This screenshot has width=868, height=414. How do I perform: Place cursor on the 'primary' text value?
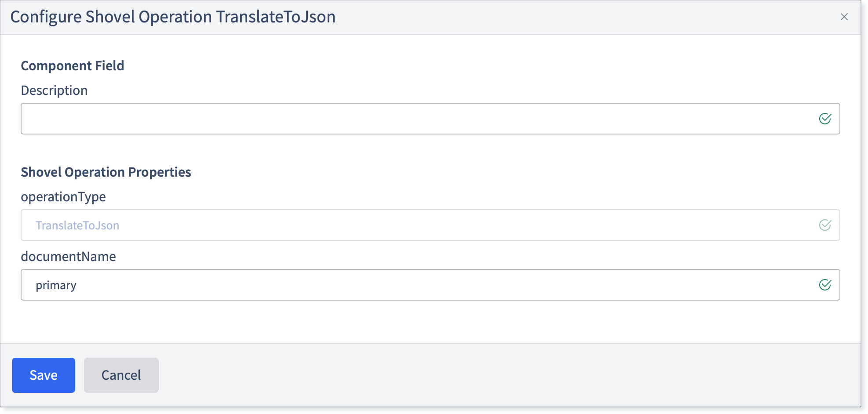[56, 285]
